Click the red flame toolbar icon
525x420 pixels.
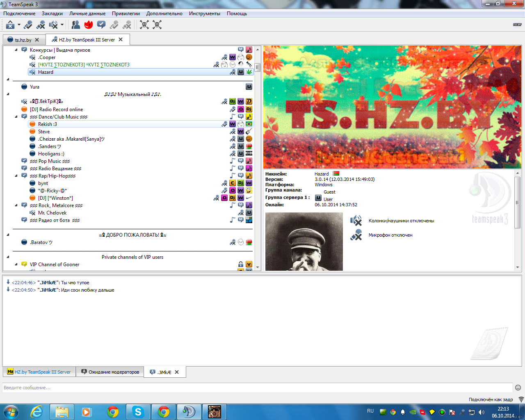pos(89,25)
